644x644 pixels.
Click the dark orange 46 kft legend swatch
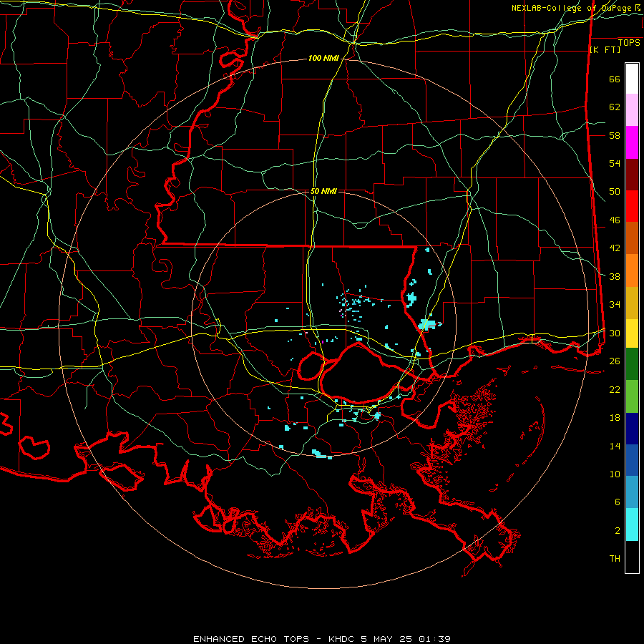(632, 238)
